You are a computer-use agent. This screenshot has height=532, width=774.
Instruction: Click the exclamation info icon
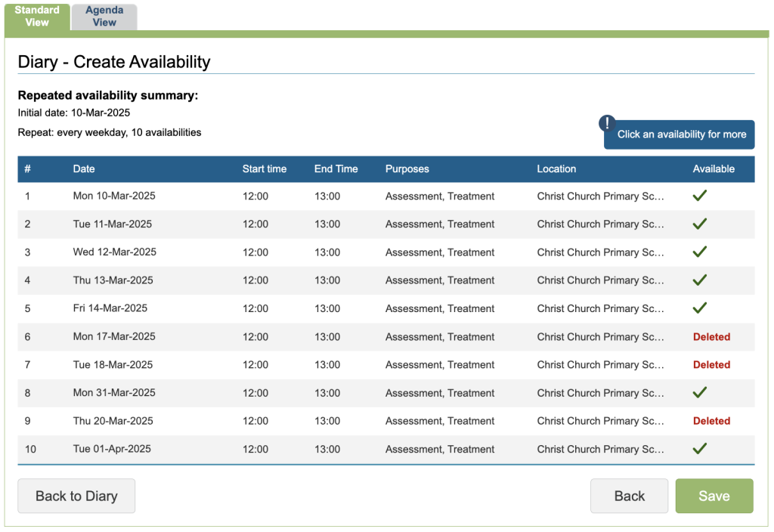607,124
